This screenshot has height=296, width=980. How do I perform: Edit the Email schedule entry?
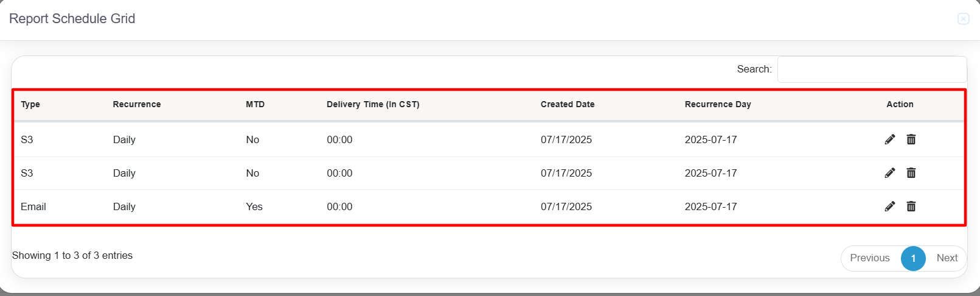[890, 206]
